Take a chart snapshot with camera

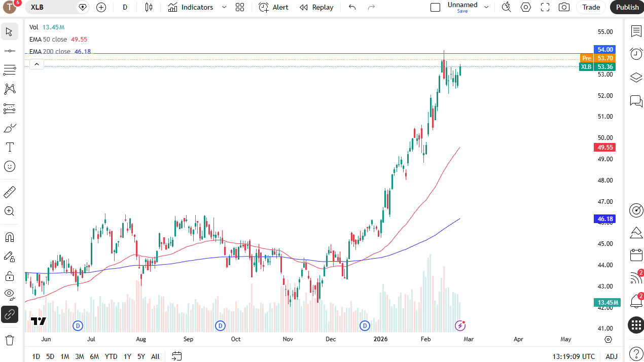coord(564,7)
